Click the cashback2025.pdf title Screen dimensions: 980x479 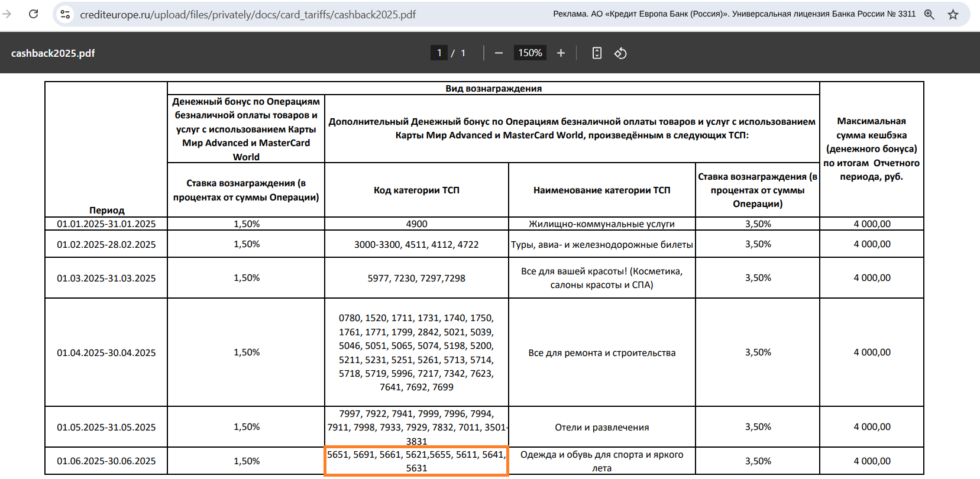(x=53, y=53)
